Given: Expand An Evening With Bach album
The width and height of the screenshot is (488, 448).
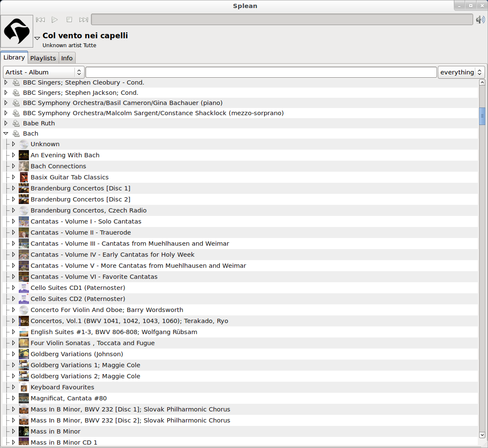Looking at the screenshot, I should [x=13, y=155].
